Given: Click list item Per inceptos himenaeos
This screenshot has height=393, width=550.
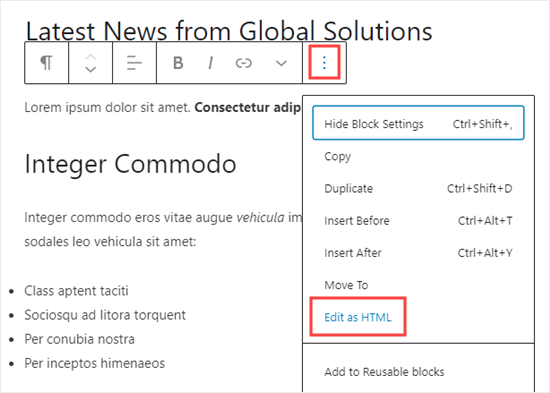Looking at the screenshot, I should [94, 364].
